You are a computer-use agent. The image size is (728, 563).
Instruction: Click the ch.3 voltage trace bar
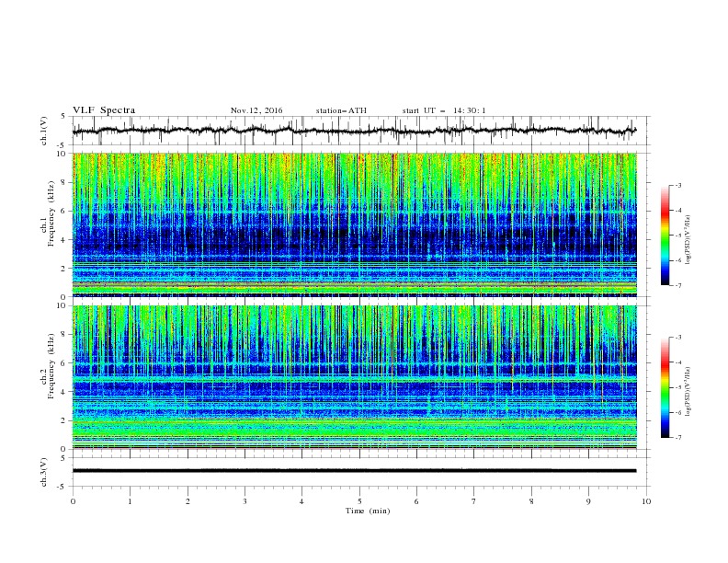355,471
